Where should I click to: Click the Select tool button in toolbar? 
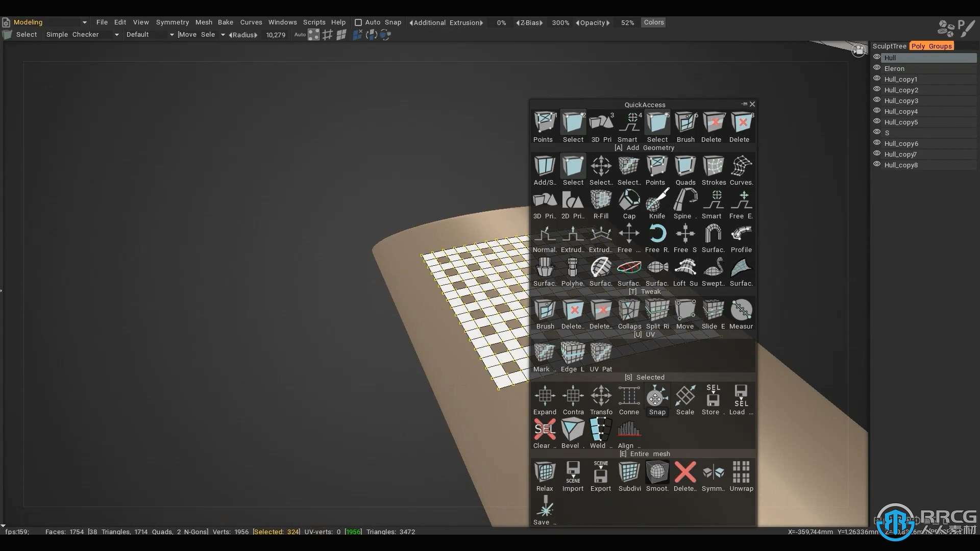tap(20, 35)
